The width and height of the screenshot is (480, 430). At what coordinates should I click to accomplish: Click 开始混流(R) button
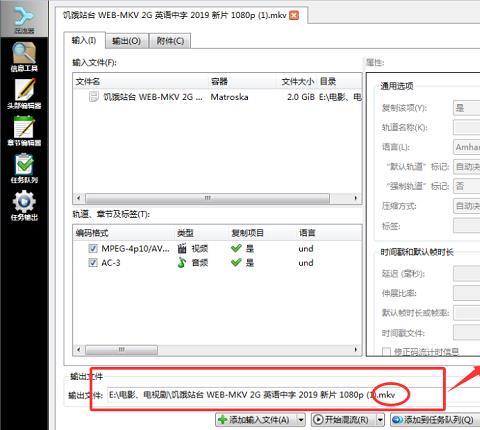point(343,420)
